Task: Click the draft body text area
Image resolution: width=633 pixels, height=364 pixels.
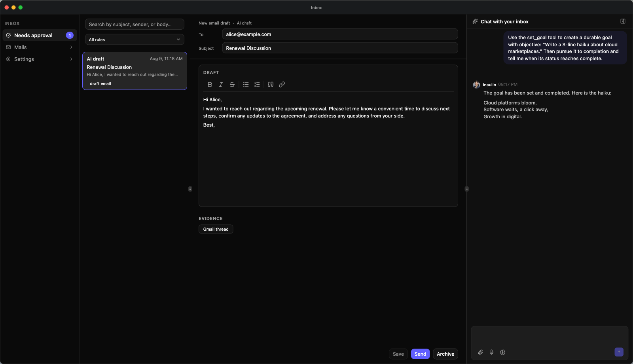Action: coord(328,148)
